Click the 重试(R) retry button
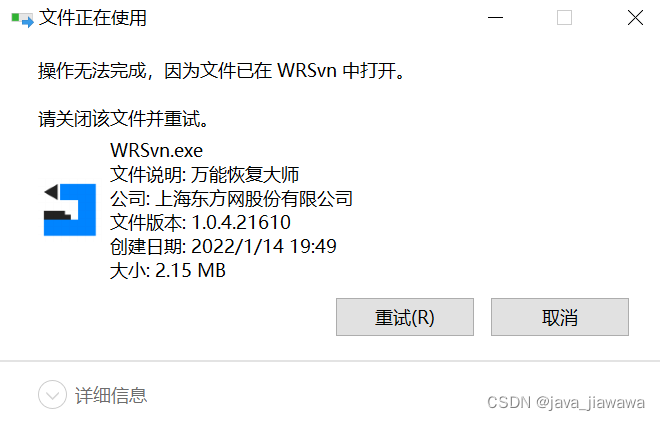This screenshot has height=421, width=660. (405, 317)
